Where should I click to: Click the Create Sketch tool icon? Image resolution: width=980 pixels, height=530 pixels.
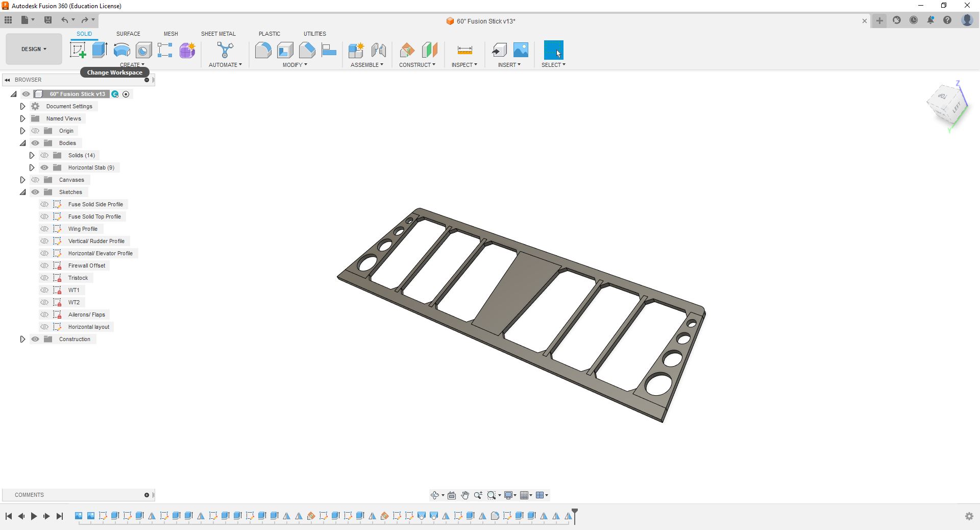coord(78,50)
